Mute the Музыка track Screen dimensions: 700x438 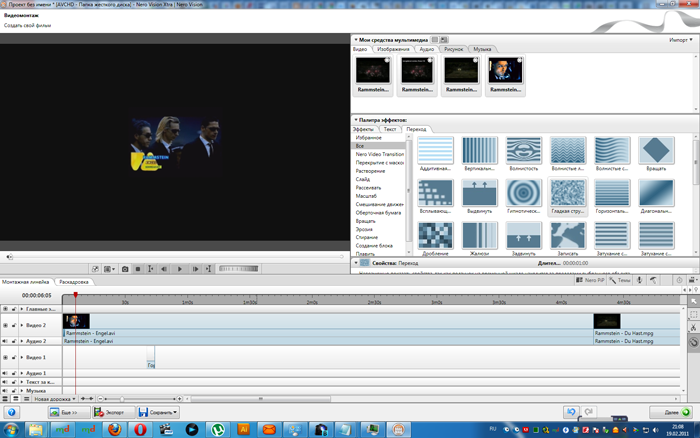click(5, 391)
